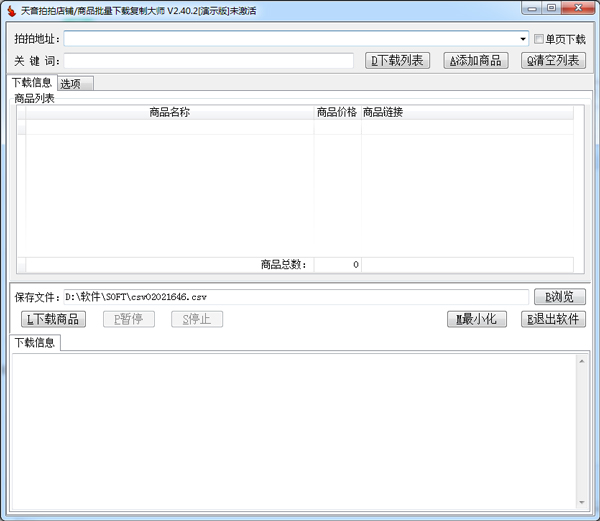Click the log scrollbar up arrow
Viewport: 600px width, 521px height.
pos(582,361)
